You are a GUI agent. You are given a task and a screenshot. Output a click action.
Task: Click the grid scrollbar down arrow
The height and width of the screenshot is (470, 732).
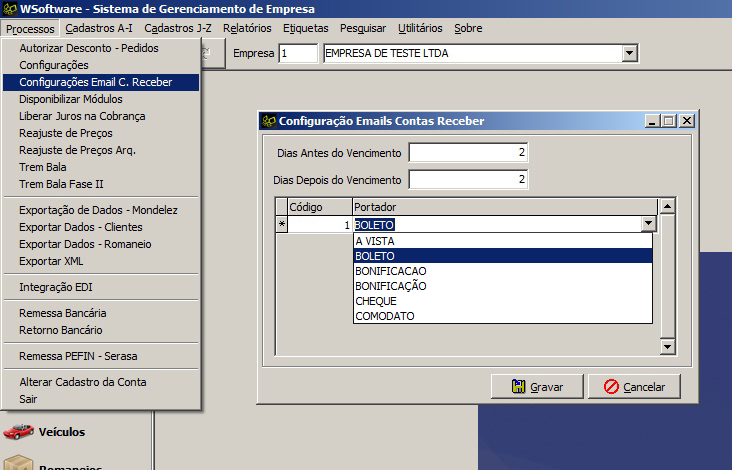(x=668, y=346)
